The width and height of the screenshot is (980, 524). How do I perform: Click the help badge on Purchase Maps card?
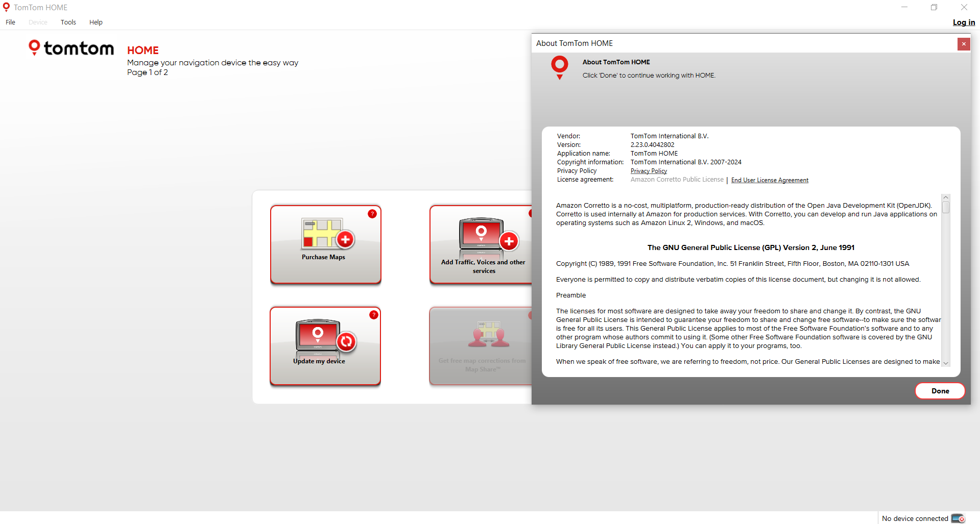[x=372, y=214]
